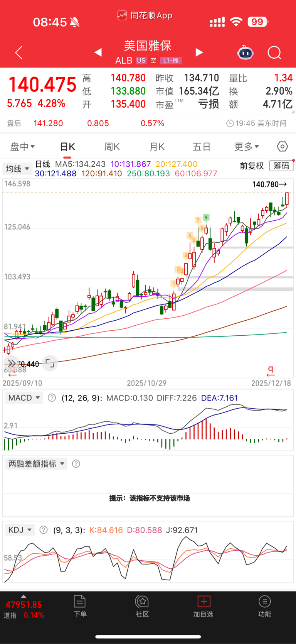The image size is (296, 644).
Task: Tap the J:92.671 value
Action: (182, 530)
